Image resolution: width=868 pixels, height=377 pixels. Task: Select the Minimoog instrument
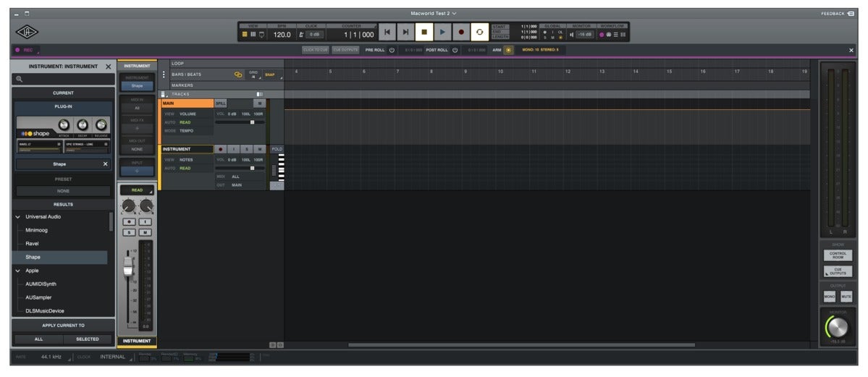(36, 230)
